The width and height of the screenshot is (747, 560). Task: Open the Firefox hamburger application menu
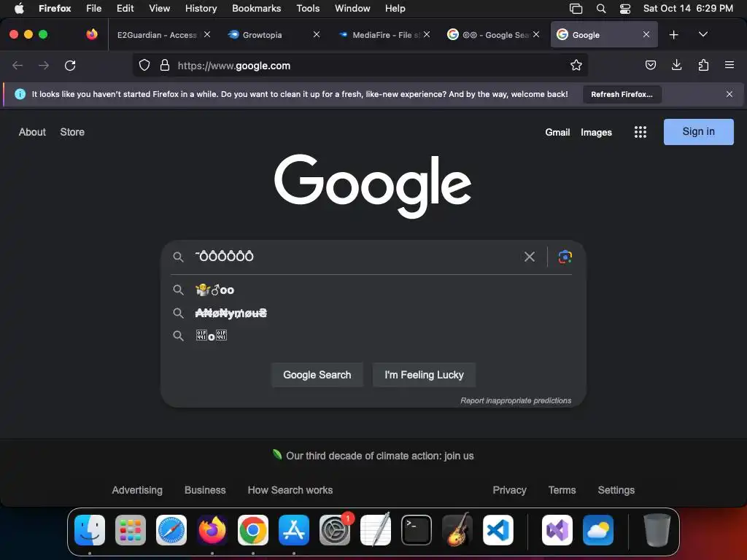pos(729,65)
